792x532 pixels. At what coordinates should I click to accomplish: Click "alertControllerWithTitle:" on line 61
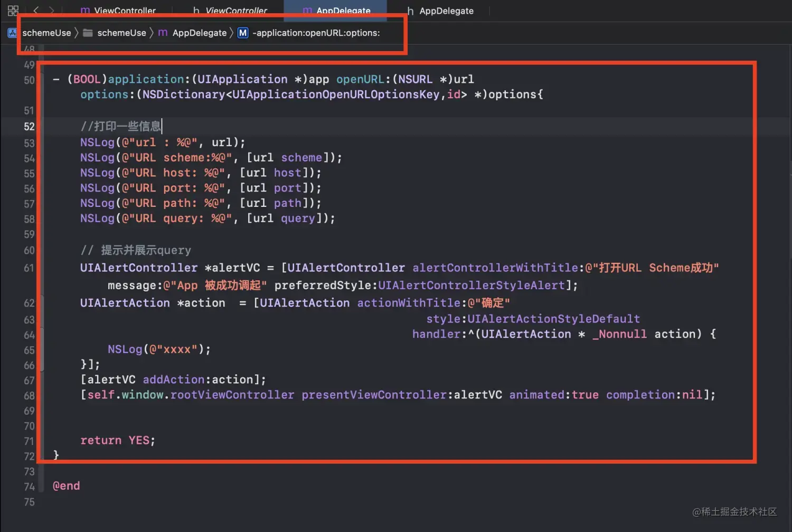pos(499,268)
